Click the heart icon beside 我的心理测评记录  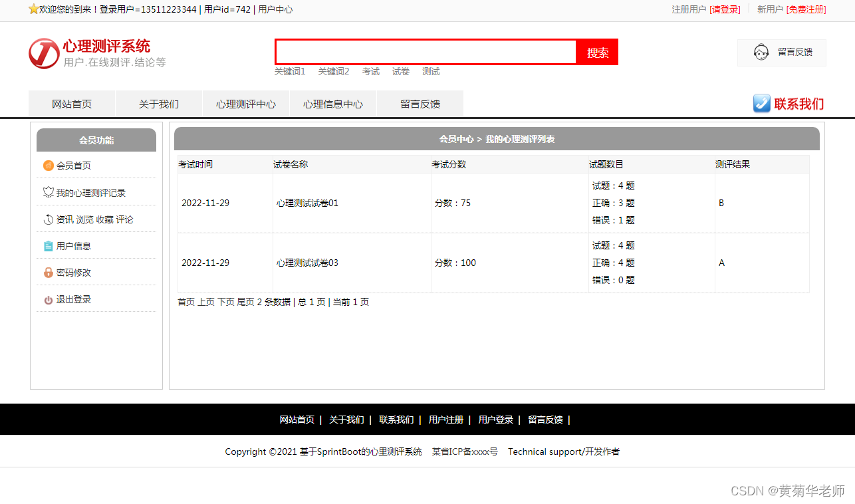(47, 192)
